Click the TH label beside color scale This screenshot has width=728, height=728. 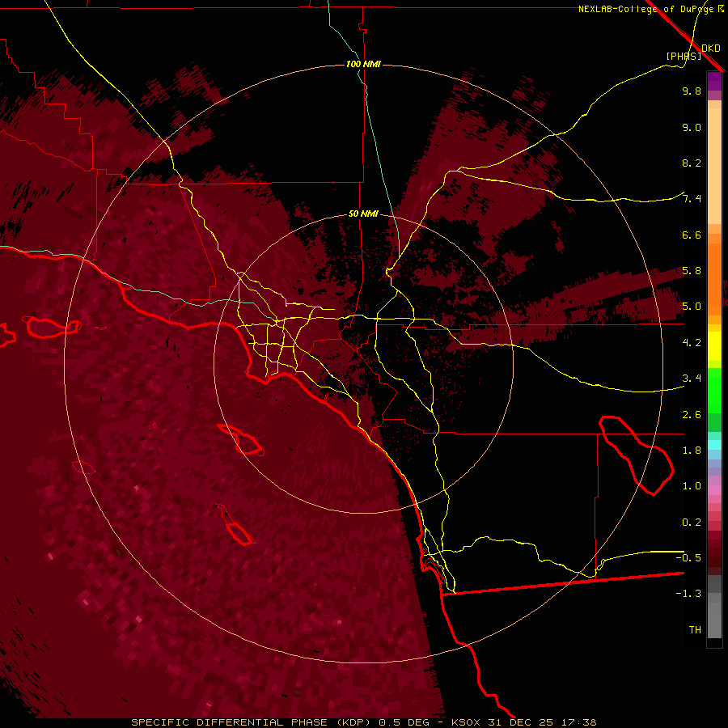click(x=695, y=629)
